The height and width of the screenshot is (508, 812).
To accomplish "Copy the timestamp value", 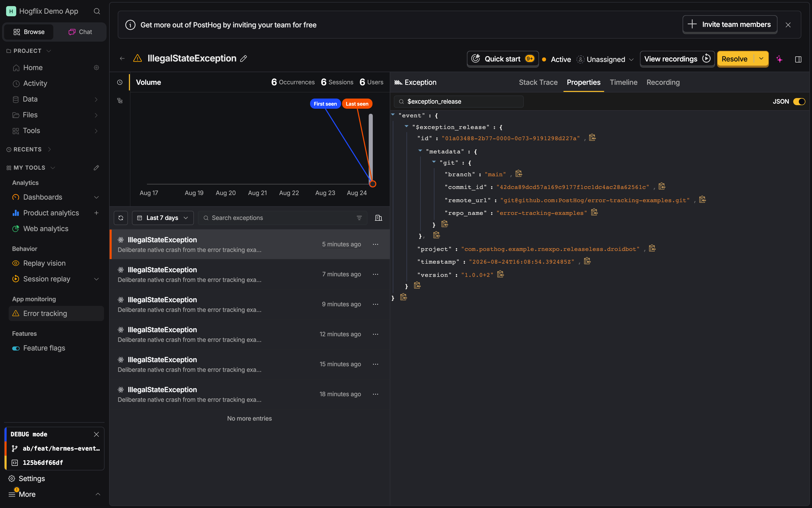I will [x=587, y=261].
